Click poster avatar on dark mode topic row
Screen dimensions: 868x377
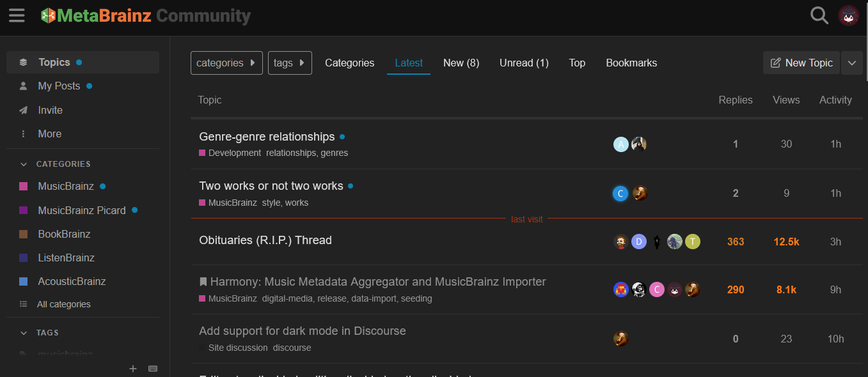[x=620, y=339]
